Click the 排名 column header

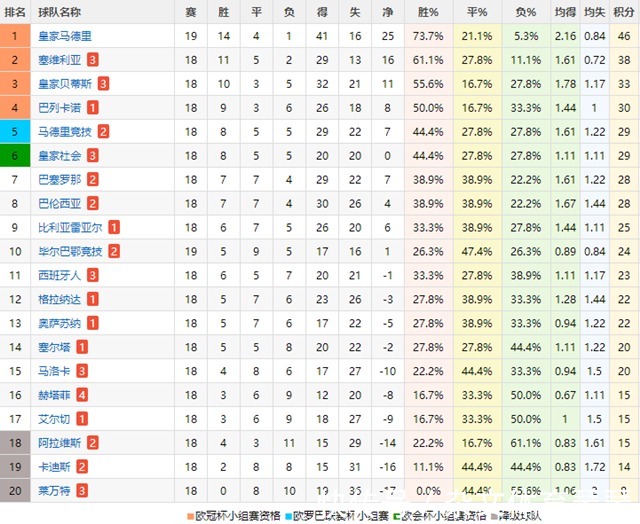tap(15, 12)
